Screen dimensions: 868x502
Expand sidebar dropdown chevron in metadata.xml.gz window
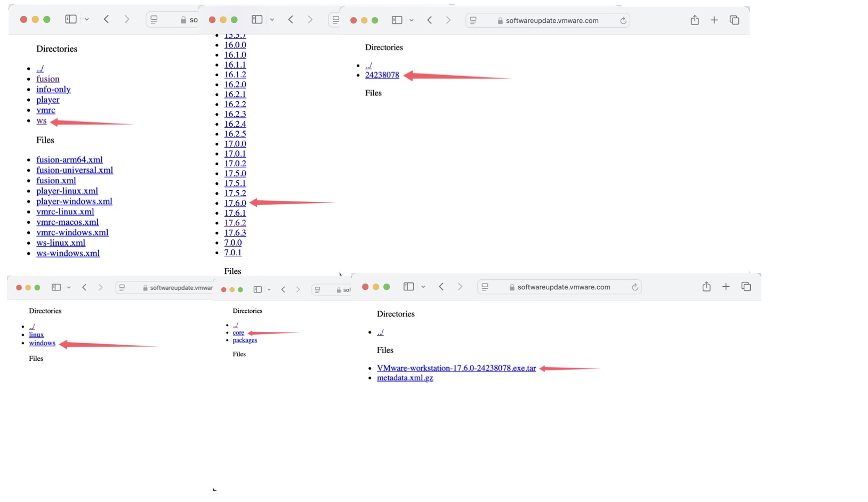coord(423,287)
